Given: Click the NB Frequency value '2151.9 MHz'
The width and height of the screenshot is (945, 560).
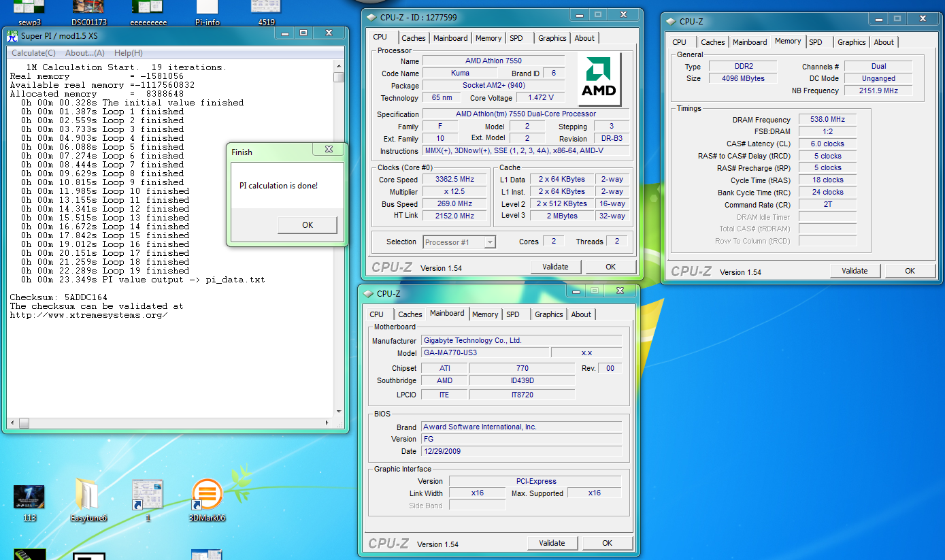Looking at the screenshot, I should 878,90.
